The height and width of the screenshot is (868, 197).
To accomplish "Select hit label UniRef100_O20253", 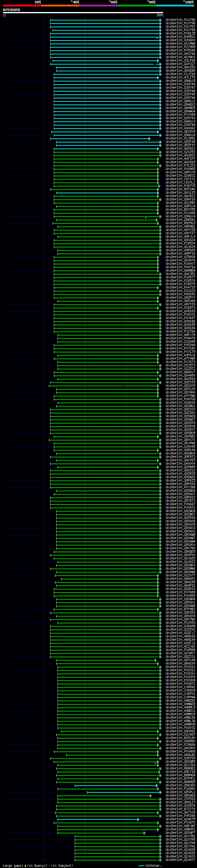I will tap(180, 152).
